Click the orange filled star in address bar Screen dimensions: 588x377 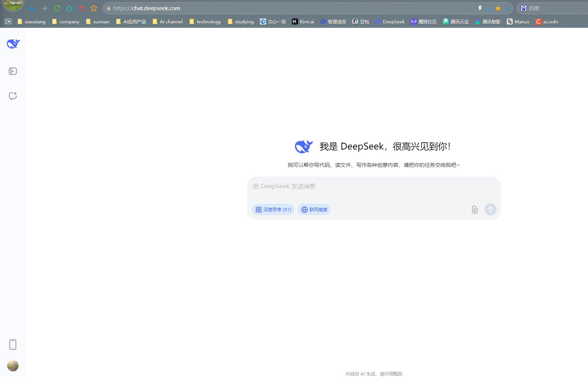tap(498, 8)
